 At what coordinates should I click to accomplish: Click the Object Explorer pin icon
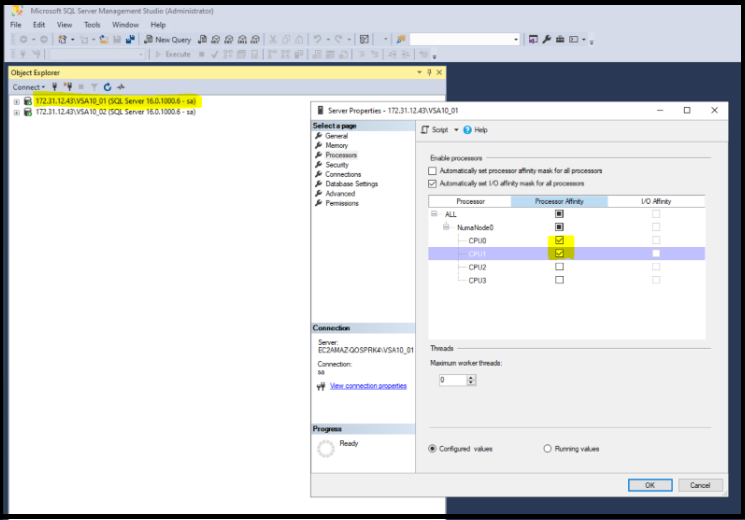point(429,72)
